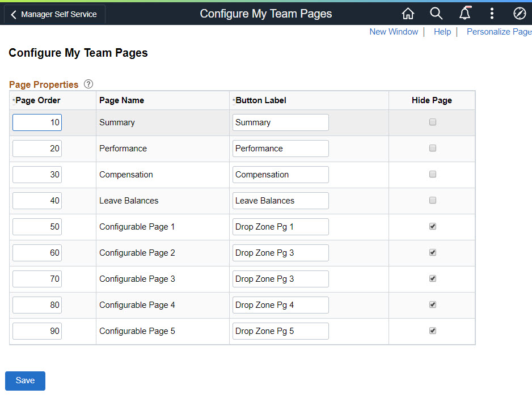Open the NavBar compass icon
Screen dimensions: 532x398
tap(520, 14)
